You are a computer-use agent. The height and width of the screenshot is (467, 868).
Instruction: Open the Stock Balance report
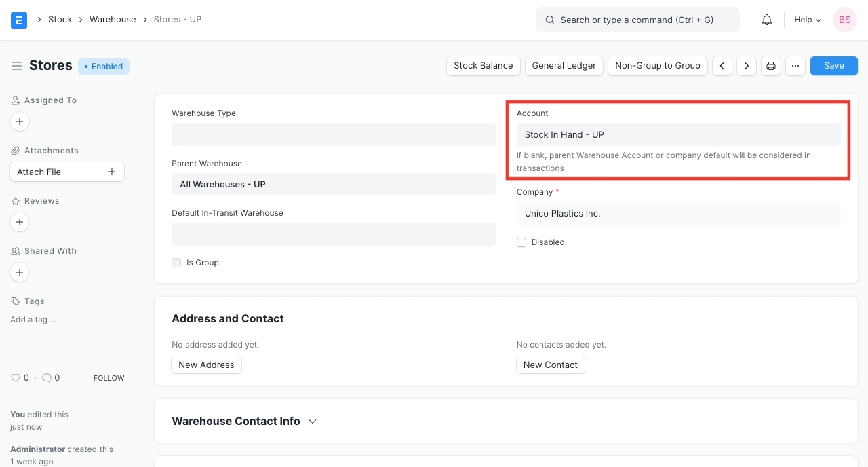point(483,66)
